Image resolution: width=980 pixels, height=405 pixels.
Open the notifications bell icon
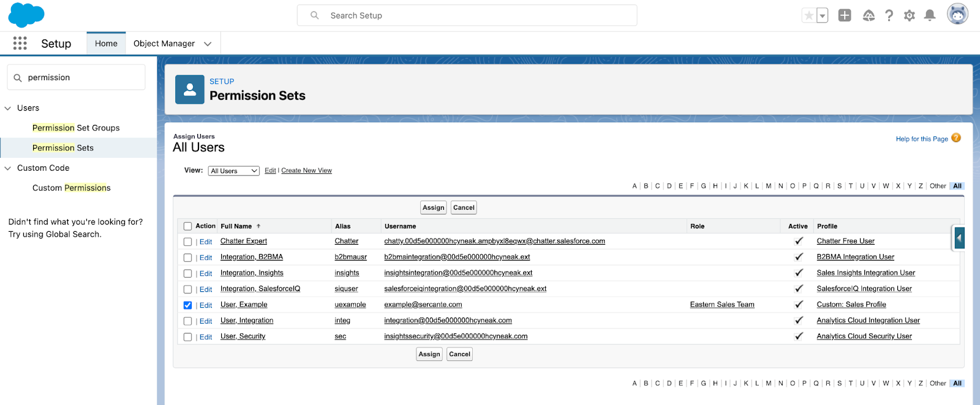(x=930, y=16)
